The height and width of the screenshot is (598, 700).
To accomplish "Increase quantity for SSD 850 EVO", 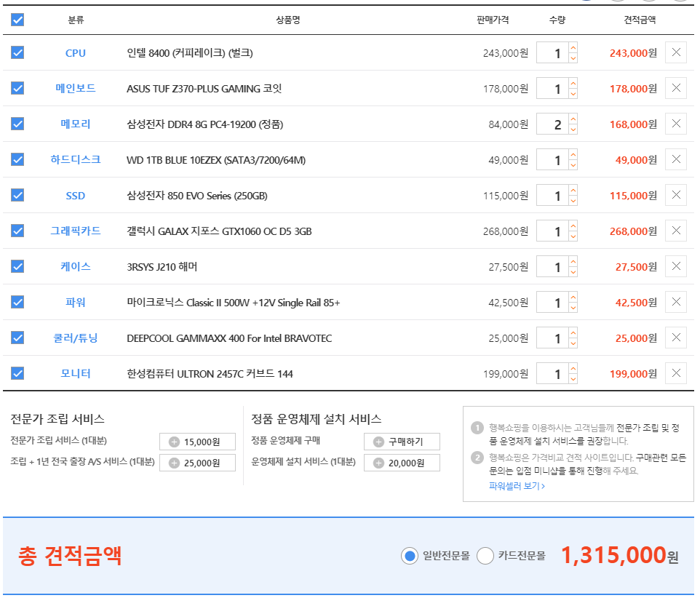I will 573,190.
